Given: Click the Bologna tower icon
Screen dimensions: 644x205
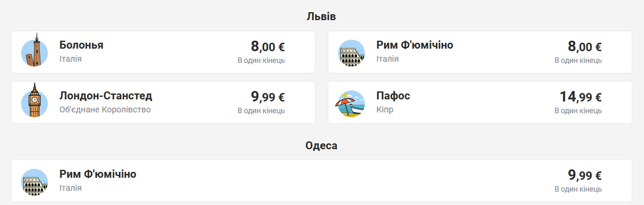Looking at the screenshot, I should click(34, 52).
